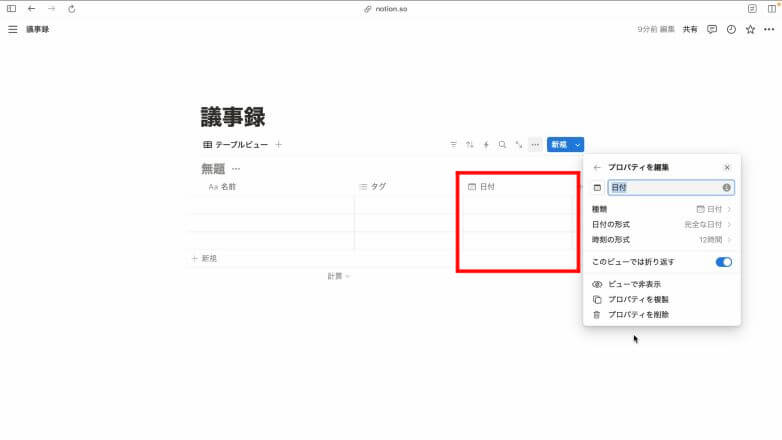Add page to favorites star
The height and width of the screenshot is (440, 782).
pos(750,29)
